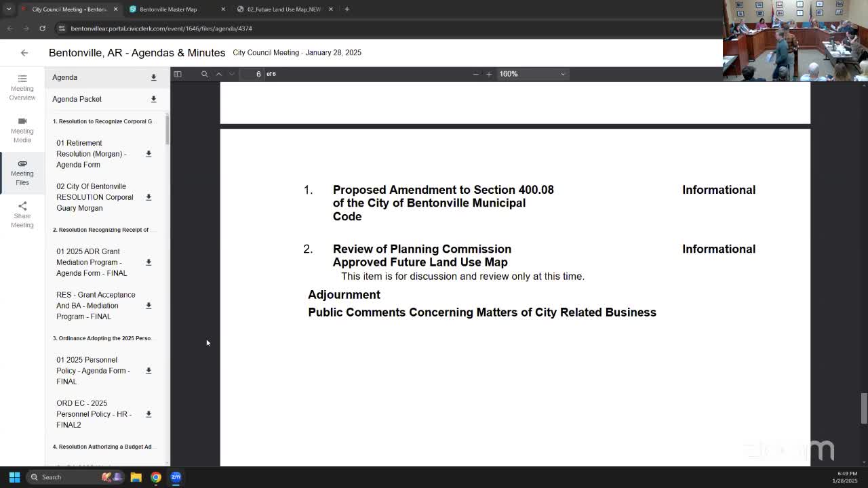Select section 1. Resolution to Recognize Corporal
This screenshot has width=868, height=488.
coord(104,121)
